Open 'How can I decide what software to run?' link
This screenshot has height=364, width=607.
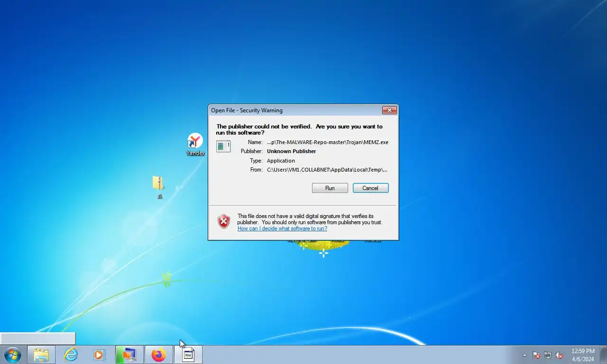click(282, 228)
